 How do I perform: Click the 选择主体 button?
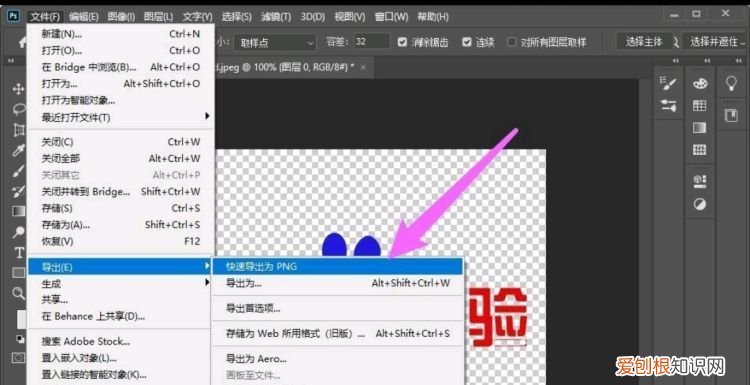coord(644,42)
